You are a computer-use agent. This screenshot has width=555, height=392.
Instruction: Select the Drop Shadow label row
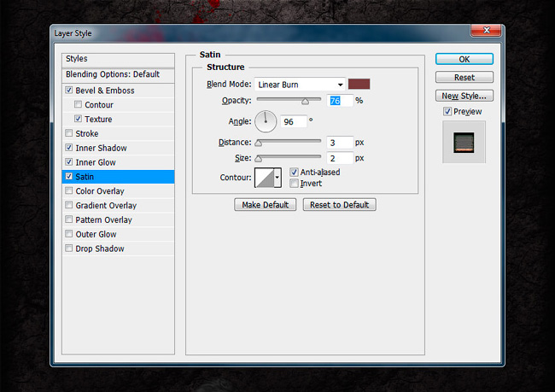click(118, 249)
